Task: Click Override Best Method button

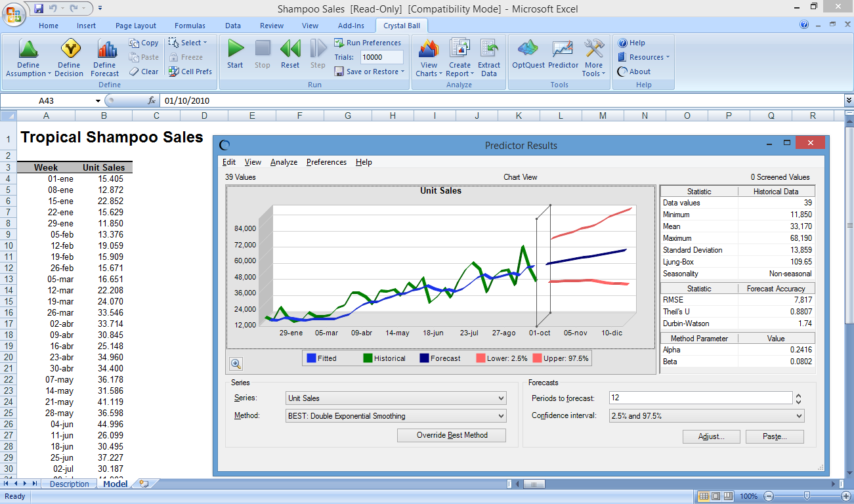Action: [x=452, y=436]
